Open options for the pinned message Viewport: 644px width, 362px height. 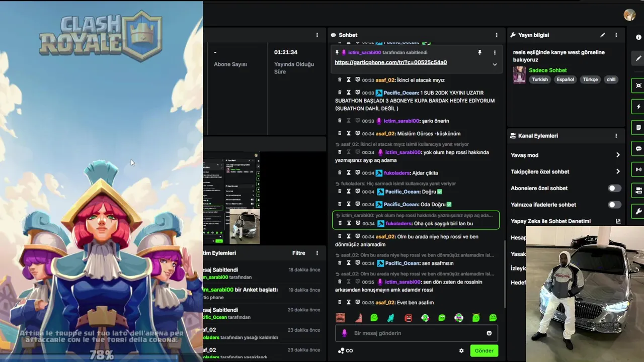click(x=495, y=52)
